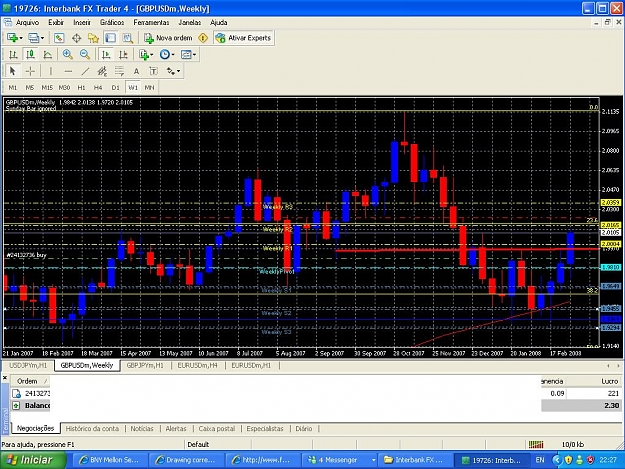Switch to the GBPJPYm,H1 chart tab
Screen dimensions: 625x469
145,365
